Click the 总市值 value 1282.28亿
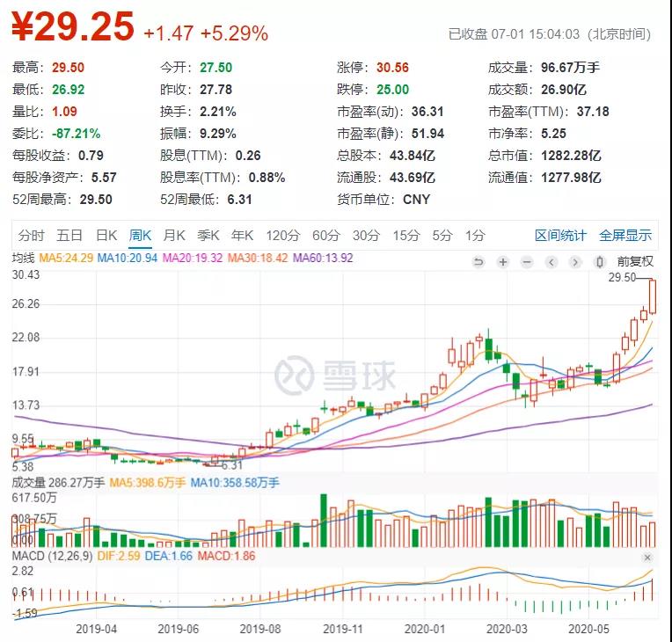Viewport: 672px width, 642px height. [x=571, y=156]
